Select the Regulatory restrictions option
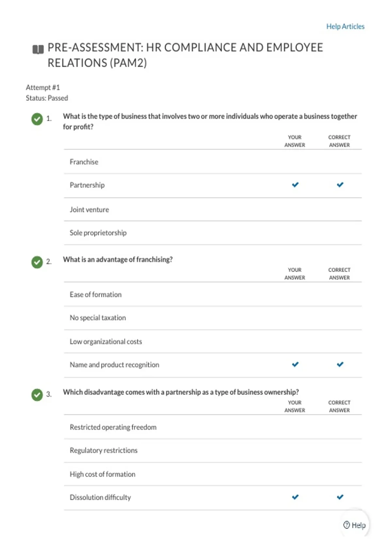Viewport: 392px width, 556px height. tap(213, 450)
